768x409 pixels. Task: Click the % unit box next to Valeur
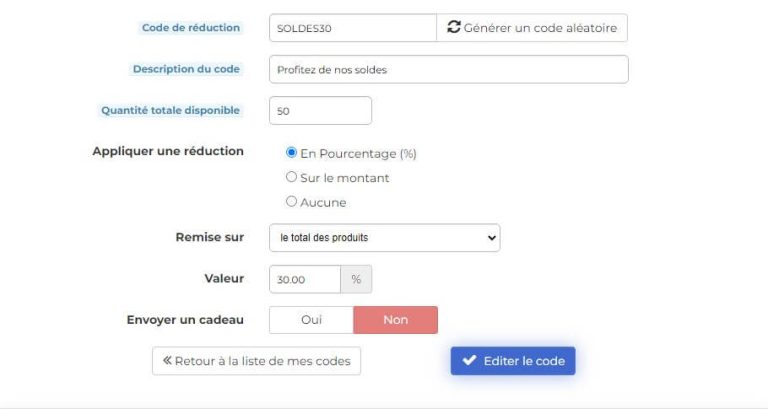356,279
